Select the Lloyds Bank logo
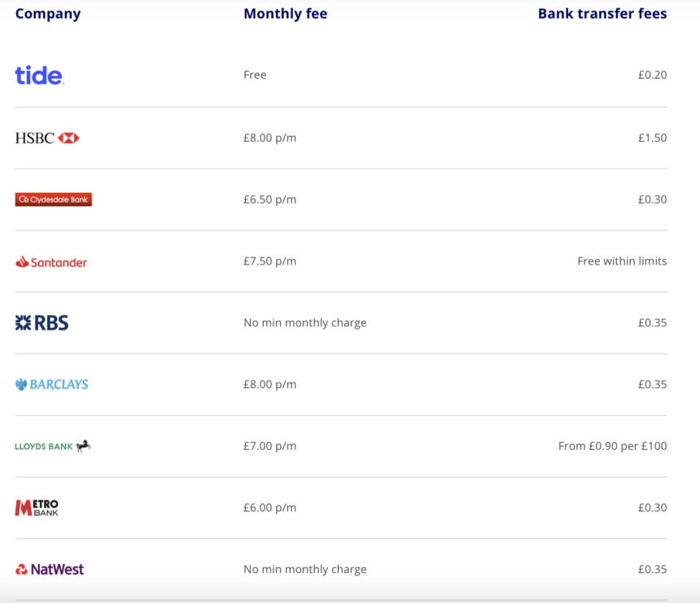The height and width of the screenshot is (603, 700). coord(53,446)
